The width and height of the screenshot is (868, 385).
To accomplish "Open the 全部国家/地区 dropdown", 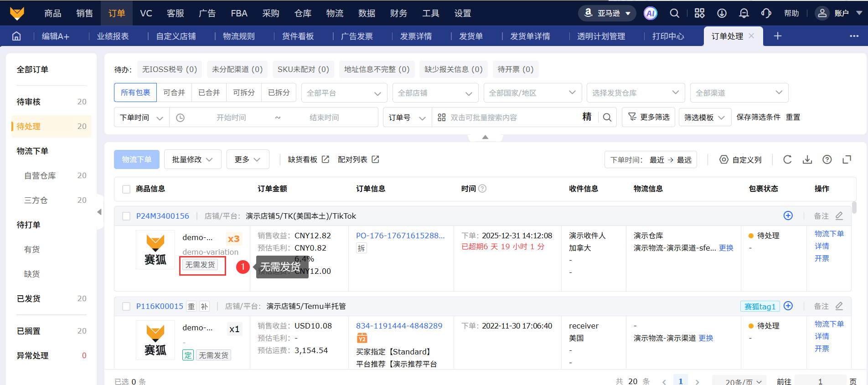I will pyautogui.click(x=532, y=93).
